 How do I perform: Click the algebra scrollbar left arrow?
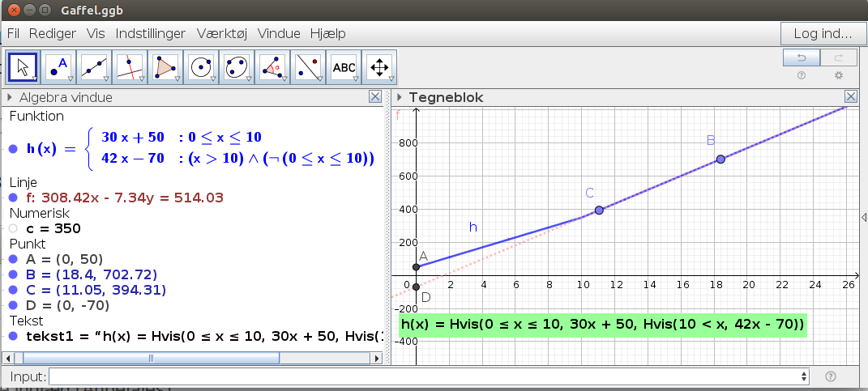pyautogui.click(x=7, y=359)
